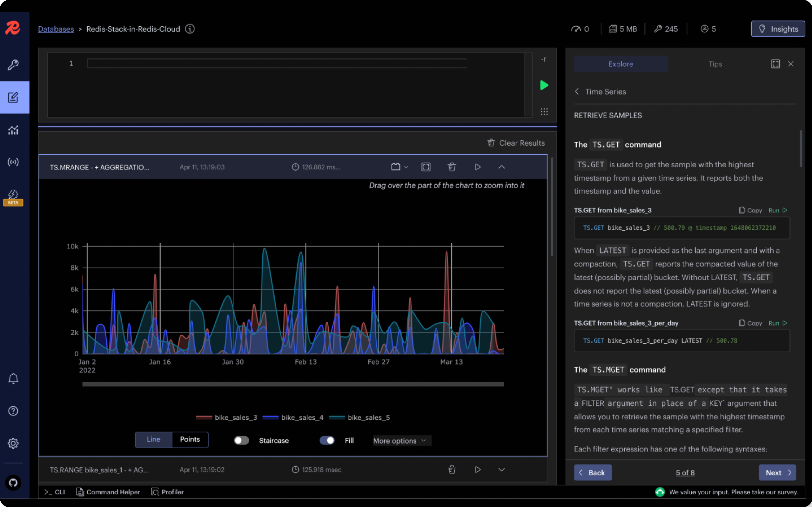Click the commands per second stat
This screenshot has width=812, height=507.
tap(580, 29)
